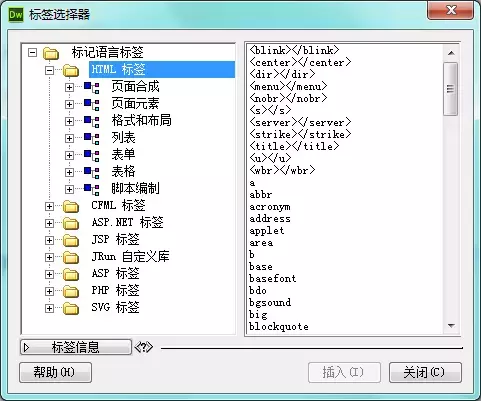Collapse the 标记语言标签 root node

tap(32, 52)
